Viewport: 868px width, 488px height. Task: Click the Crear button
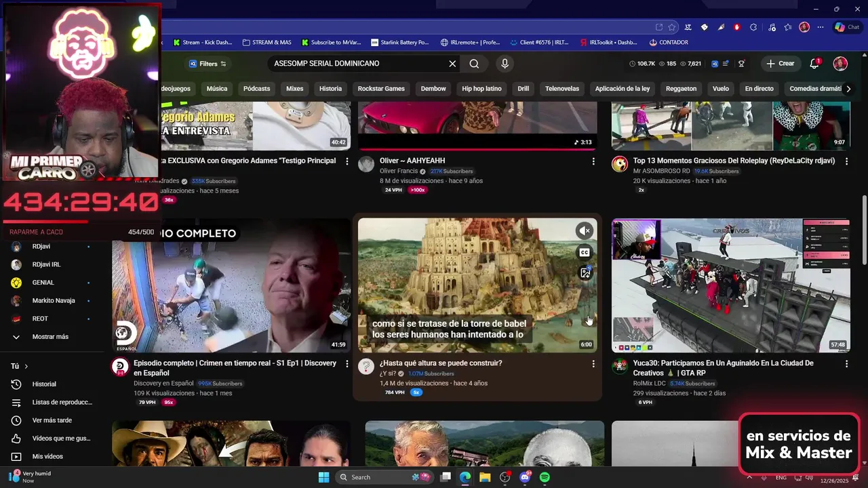[780, 64]
